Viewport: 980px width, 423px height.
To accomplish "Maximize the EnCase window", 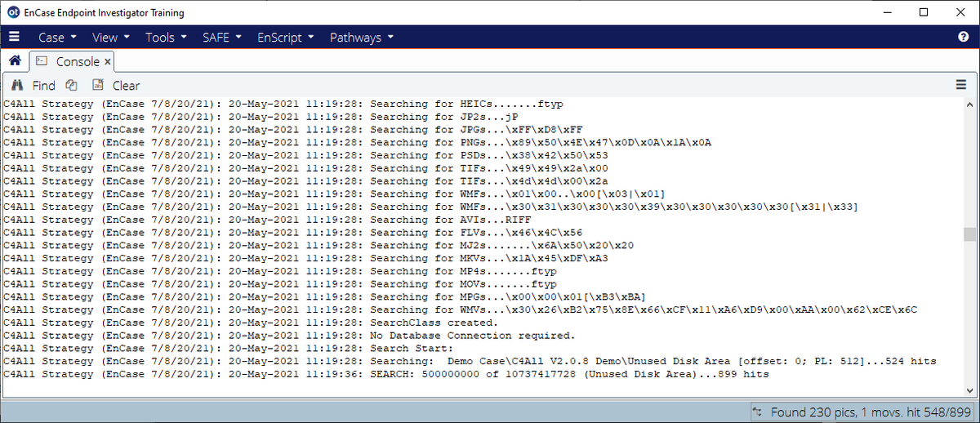I will [924, 12].
